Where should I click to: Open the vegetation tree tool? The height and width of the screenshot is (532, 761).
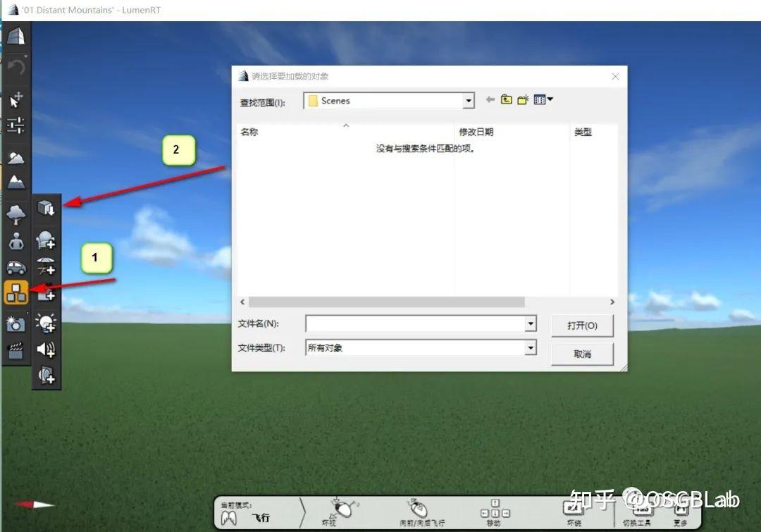coord(16,214)
